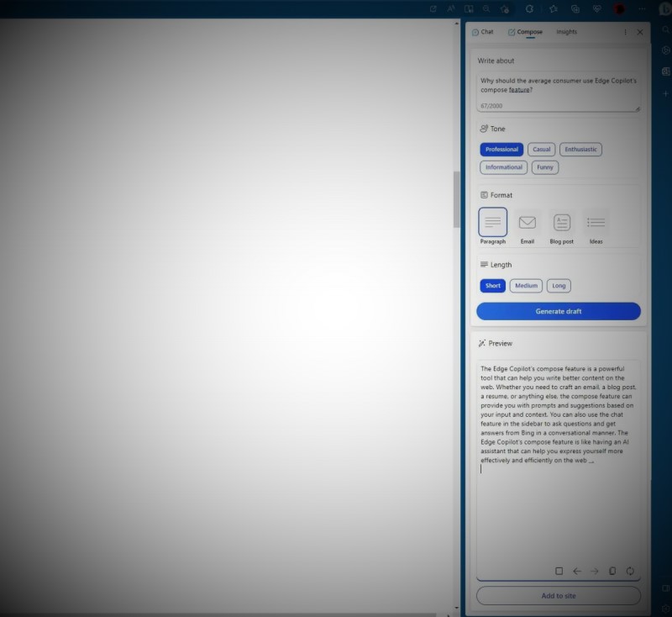Click into the Write about prompt field
The height and width of the screenshot is (617, 672).
tap(559, 92)
